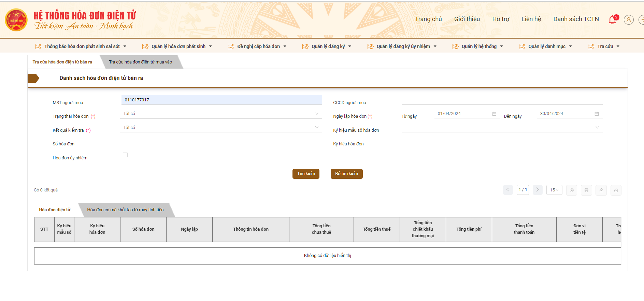Screen dimensions: 644x301
Task: Change the 15 rows per page selector
Action: (554, 190)
